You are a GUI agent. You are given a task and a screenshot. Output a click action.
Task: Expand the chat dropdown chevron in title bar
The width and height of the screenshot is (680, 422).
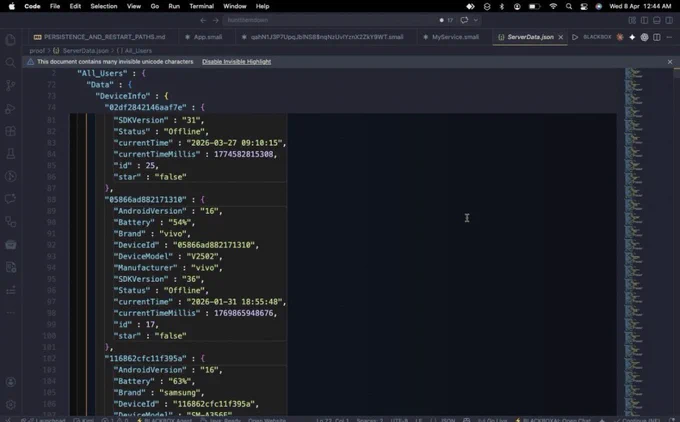tap(476, 20)
